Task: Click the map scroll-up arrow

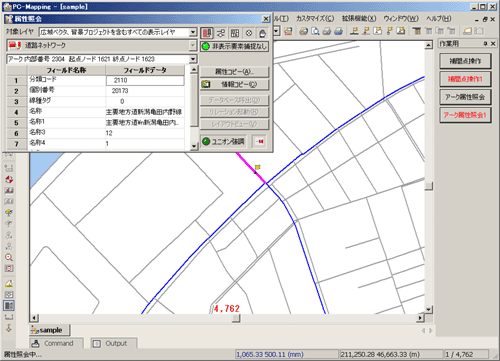Action: (x=429, y=45)
